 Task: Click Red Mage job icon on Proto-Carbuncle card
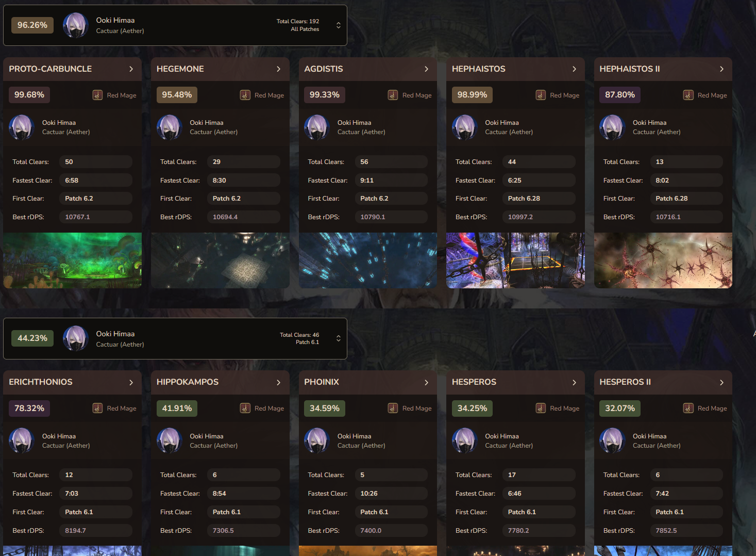[x=97, y=95]
